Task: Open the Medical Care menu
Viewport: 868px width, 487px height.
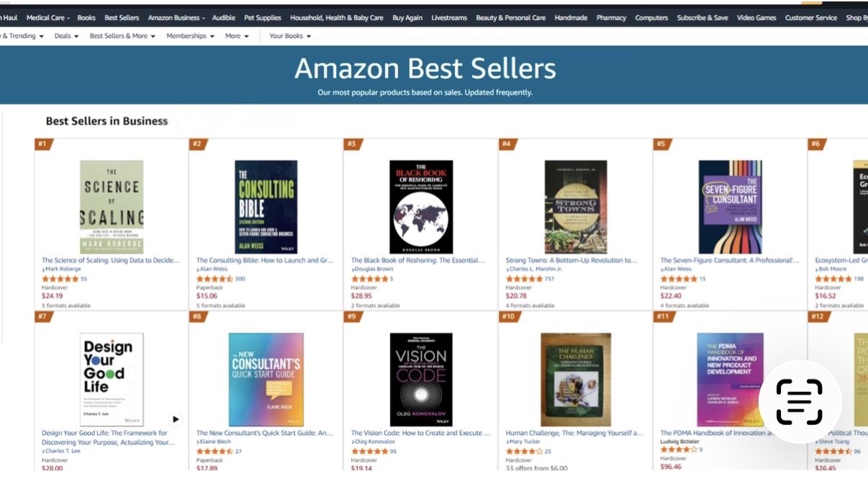Action: 47,18
